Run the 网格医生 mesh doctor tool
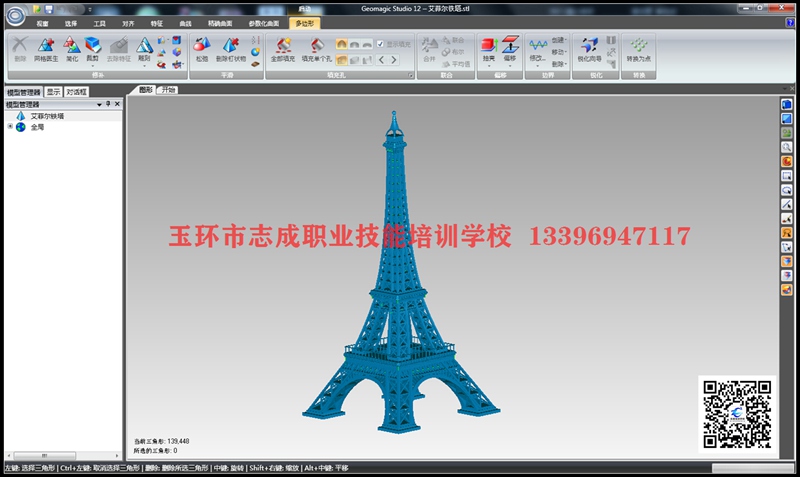 46,49
